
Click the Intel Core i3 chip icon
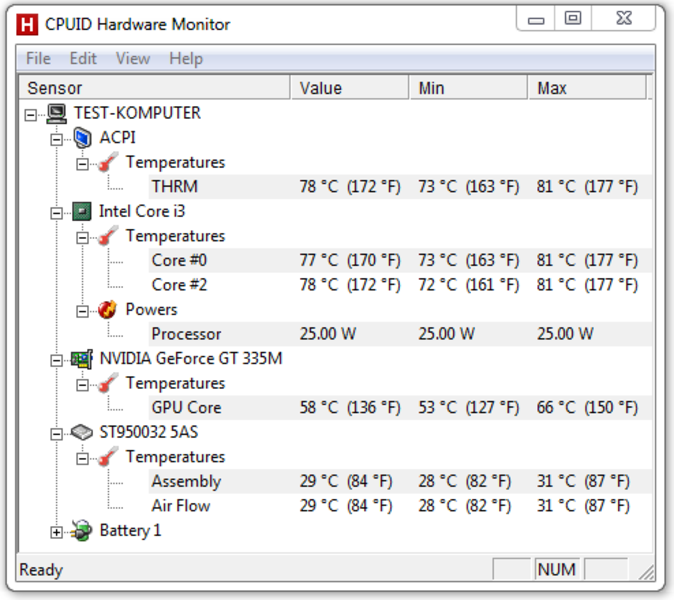82,211
